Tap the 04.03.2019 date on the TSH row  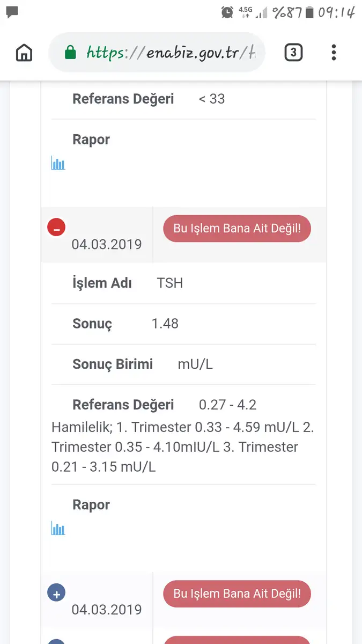[x=107, y=245]
